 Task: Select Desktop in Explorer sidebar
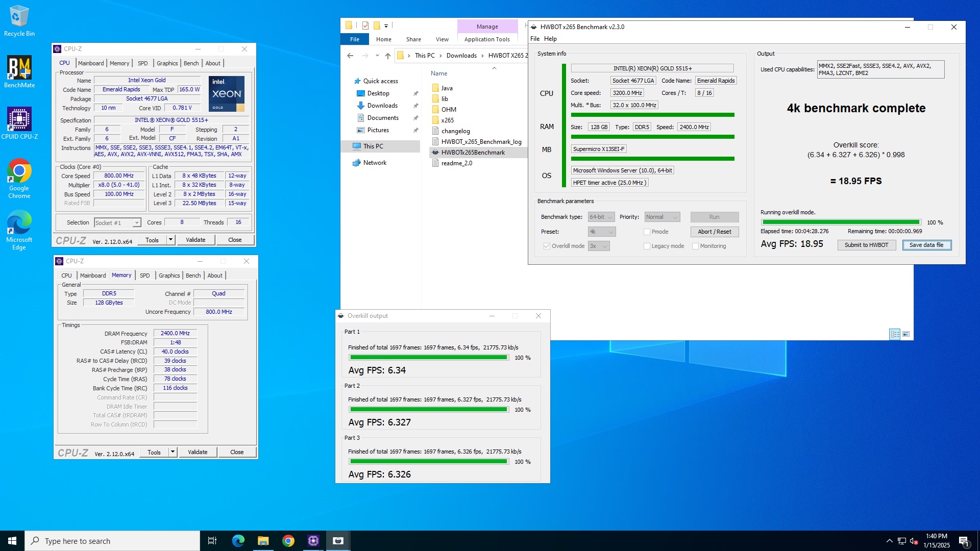click(378, 93)
